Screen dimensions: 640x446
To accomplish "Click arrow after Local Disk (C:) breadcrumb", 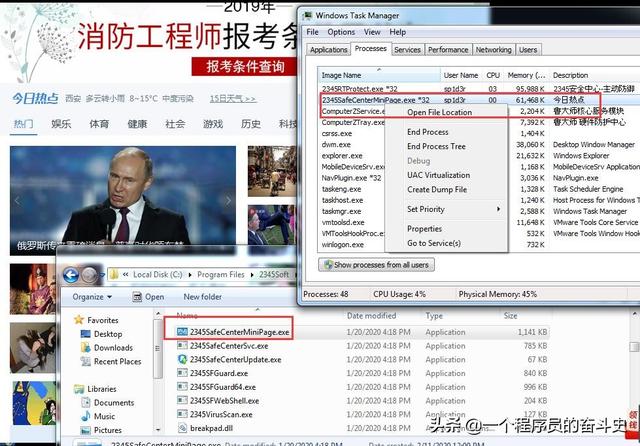I will point(190,275).
